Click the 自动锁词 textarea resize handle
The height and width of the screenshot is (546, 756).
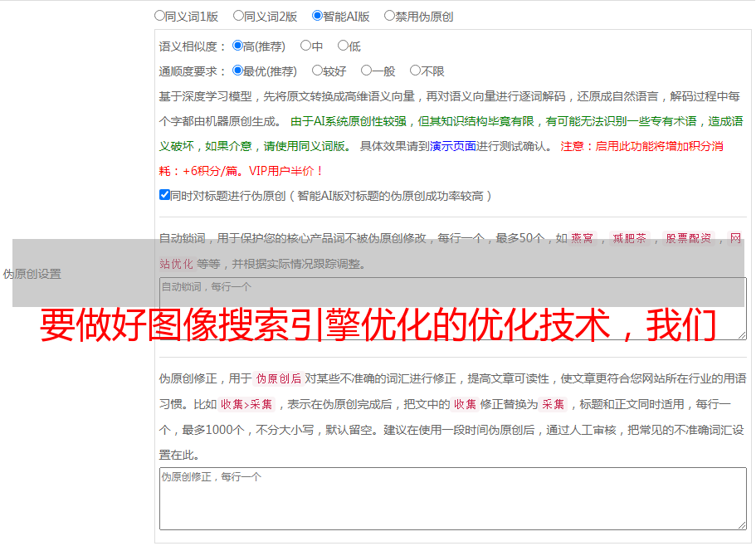click(x=742, y=335)
